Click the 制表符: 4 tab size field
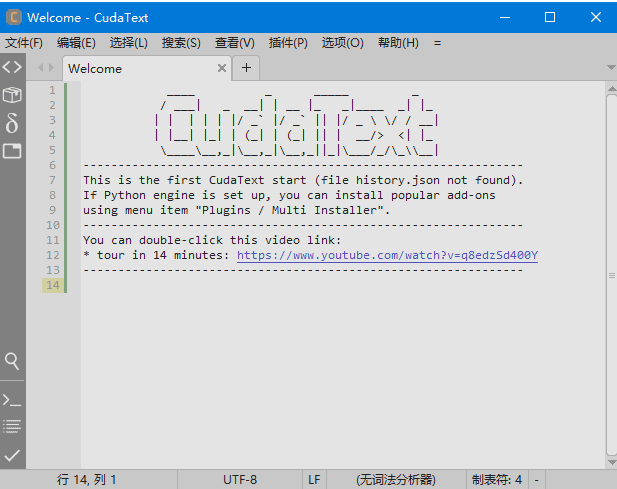This screenshot has height=489, width=617. point(497,480)
